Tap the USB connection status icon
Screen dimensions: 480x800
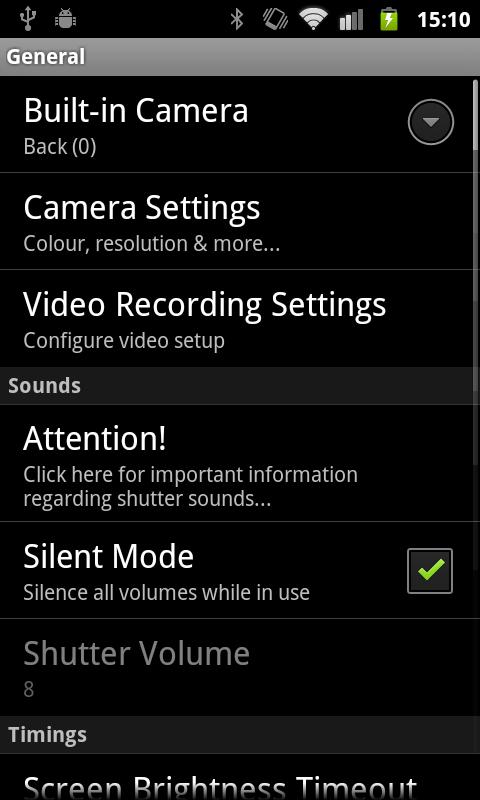pos(27,18)
